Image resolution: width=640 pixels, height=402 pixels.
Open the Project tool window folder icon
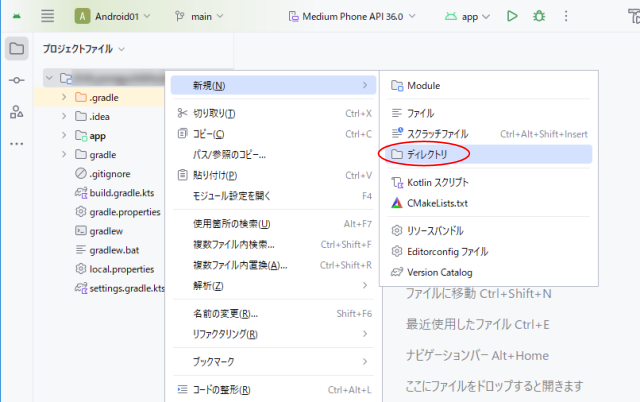pyautogui.click(x=17, y=49)
